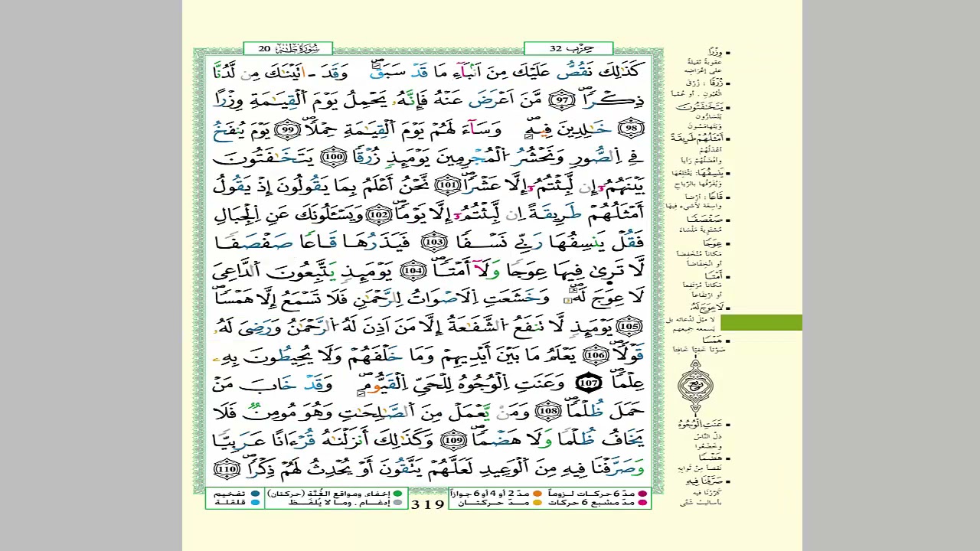The width and height of the screenshot is (980, 551).
Task: Click margin glossary entry أَمْثَلُهُمْ طَرِيقَةً
Action: pos(697,138)
